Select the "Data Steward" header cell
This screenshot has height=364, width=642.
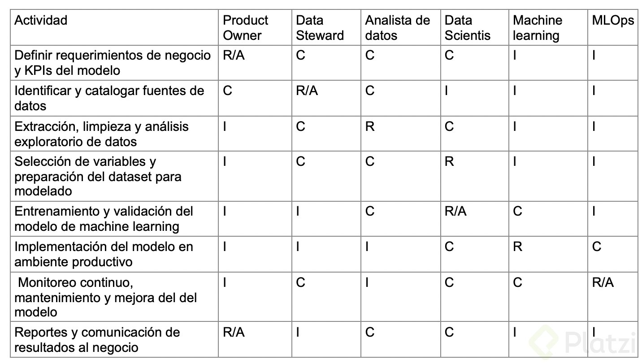[320, 28]
